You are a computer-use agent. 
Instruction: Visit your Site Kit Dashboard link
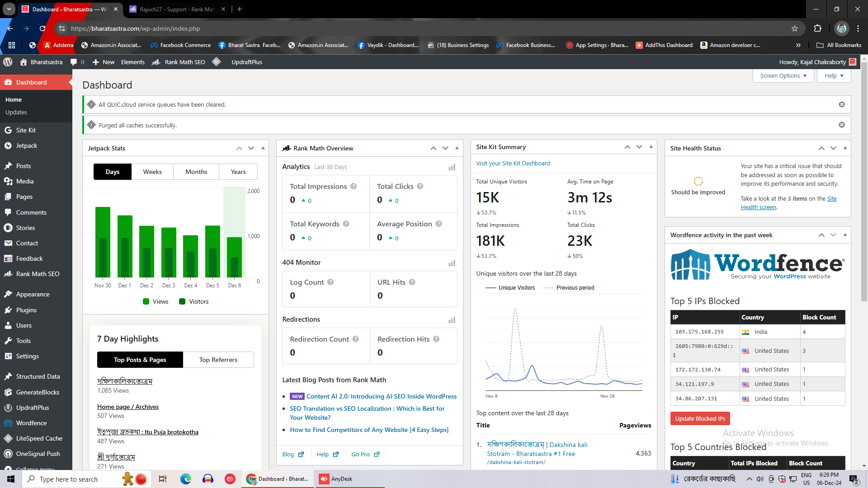point(513,164)
